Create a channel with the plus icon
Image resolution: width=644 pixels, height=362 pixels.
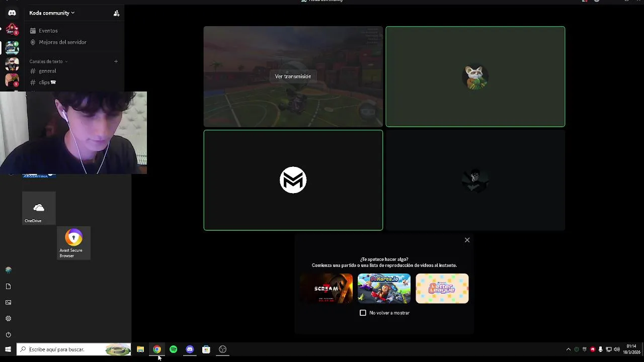pos(116,61)
